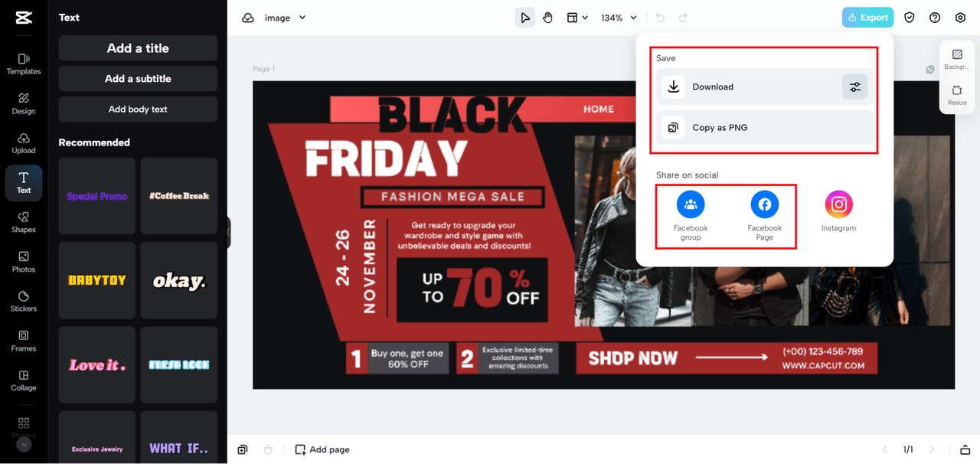Screen dimensions: 980x464
Task: Open the Shapes panel
Action: click(24, 222)
